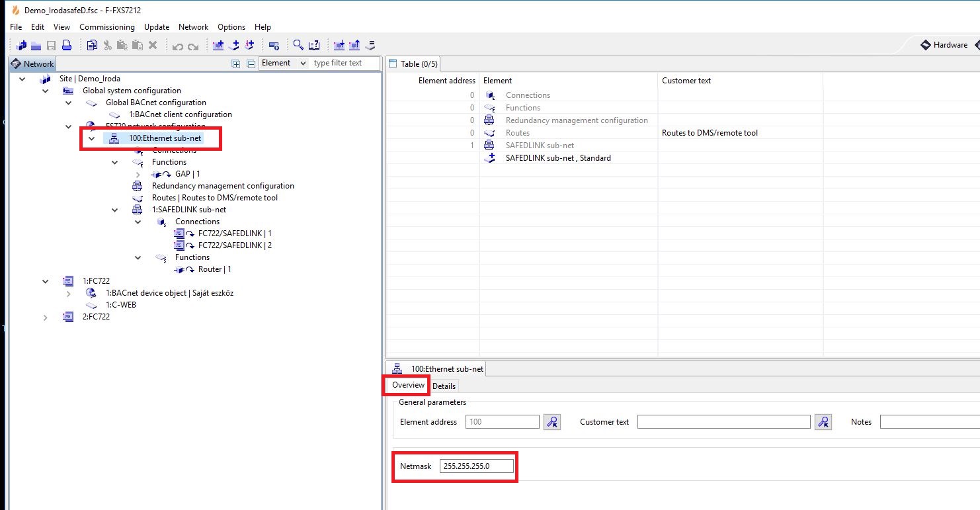Click the Netmask input field
The height and width of the screenshot is (510, 980).
tap(476, 466)
